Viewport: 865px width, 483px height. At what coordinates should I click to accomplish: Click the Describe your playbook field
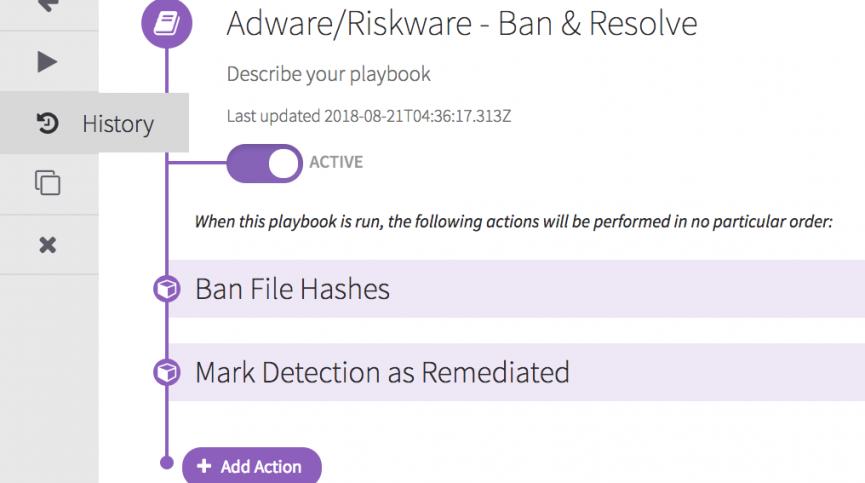[329, 75]
